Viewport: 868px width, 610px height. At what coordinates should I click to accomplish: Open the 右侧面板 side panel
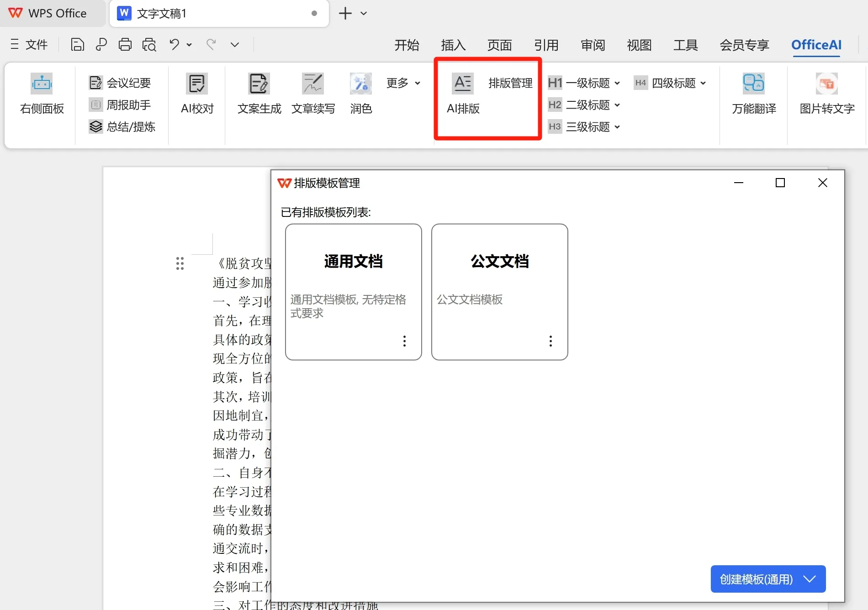(x=41, y=94)
